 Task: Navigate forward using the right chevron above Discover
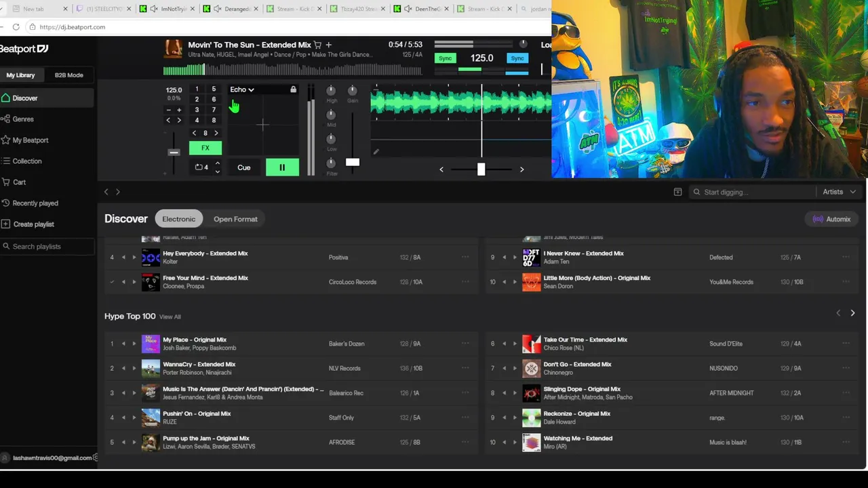pyautogui.click(x=117, y=192)
